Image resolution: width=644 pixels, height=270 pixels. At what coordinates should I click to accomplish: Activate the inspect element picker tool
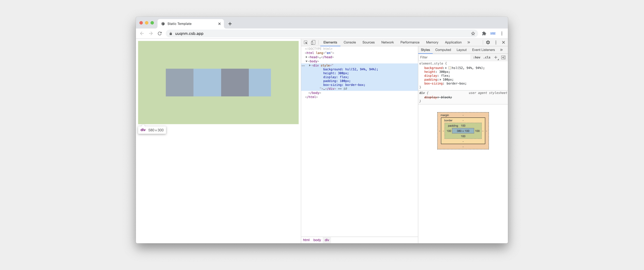pyautogui.click(x=306, y=42)
